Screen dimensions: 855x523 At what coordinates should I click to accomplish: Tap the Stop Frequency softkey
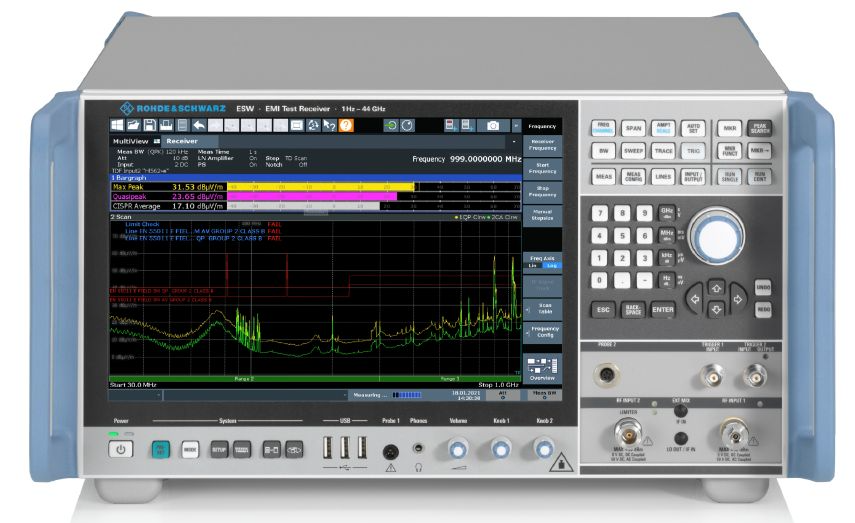pos(542,192)
